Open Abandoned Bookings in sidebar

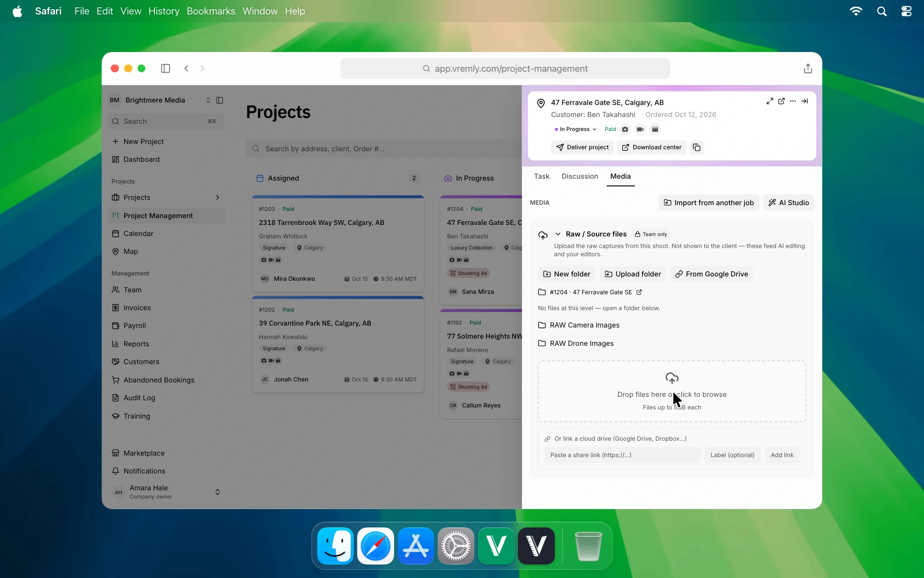(x=166, y=380)
